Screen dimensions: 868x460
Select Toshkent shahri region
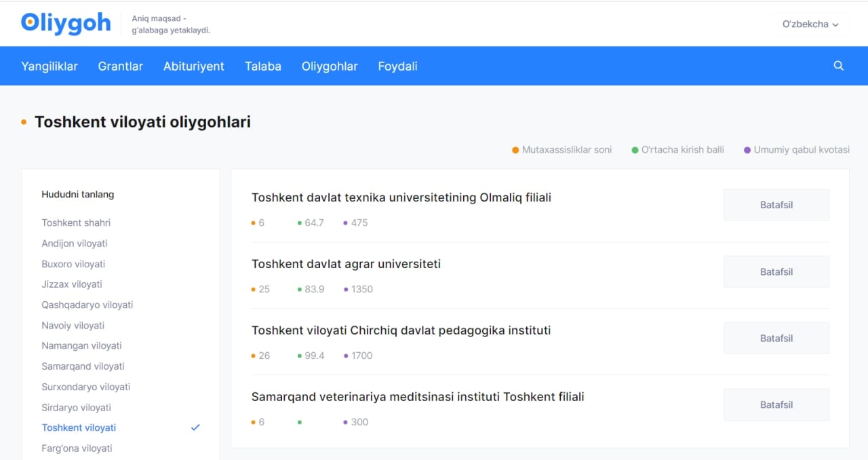pos(76,223)
